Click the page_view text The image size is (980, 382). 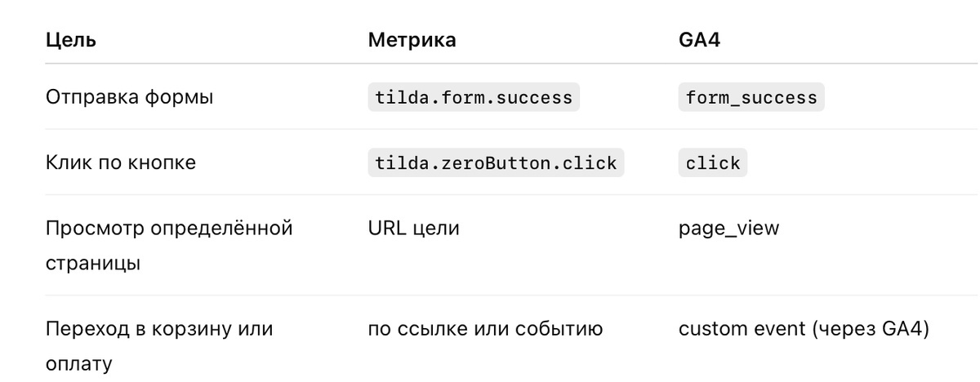pos(728,229)
